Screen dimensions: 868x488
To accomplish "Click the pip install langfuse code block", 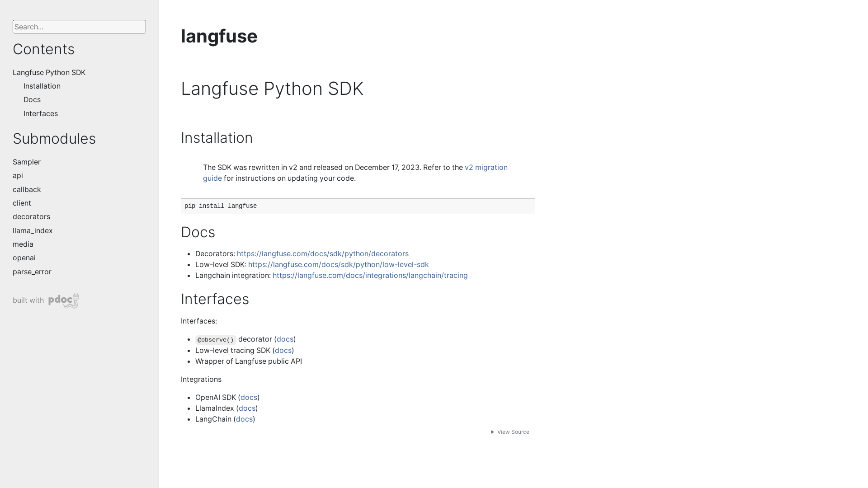I will click(x=358, y=206).
